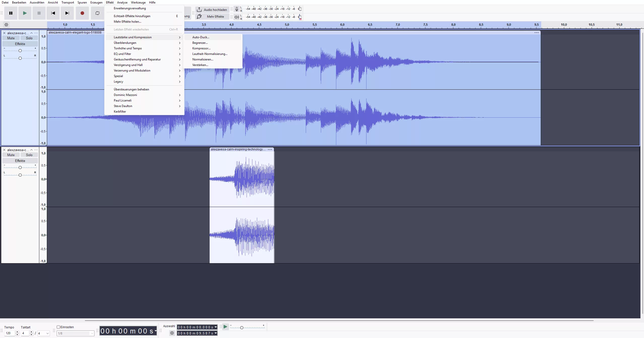
Task: Select Lautheit-Normalisierung... effect
Action: click(x=213, y=54)
